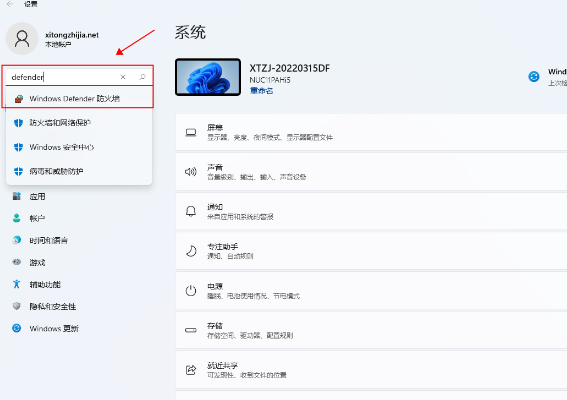Click the drive icon in 存储 row
This screenshot has width=567, height=400.
tap(191, 330)
